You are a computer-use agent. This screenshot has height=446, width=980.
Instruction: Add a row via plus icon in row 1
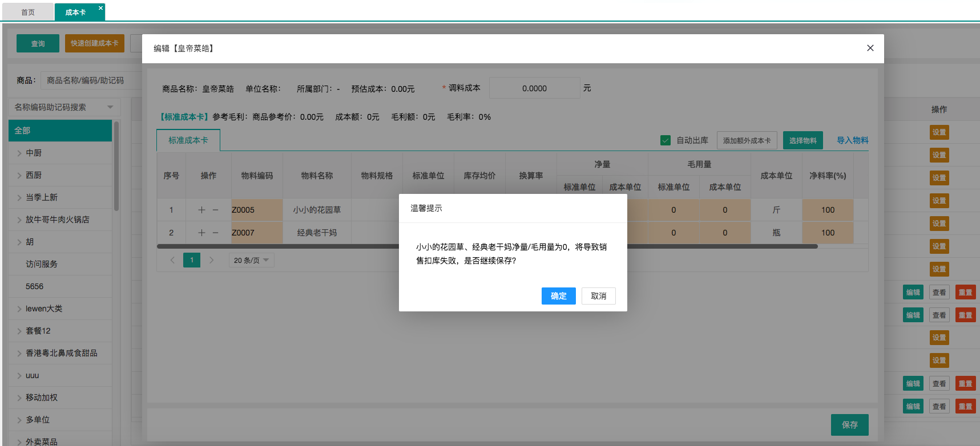click(201, 210)
